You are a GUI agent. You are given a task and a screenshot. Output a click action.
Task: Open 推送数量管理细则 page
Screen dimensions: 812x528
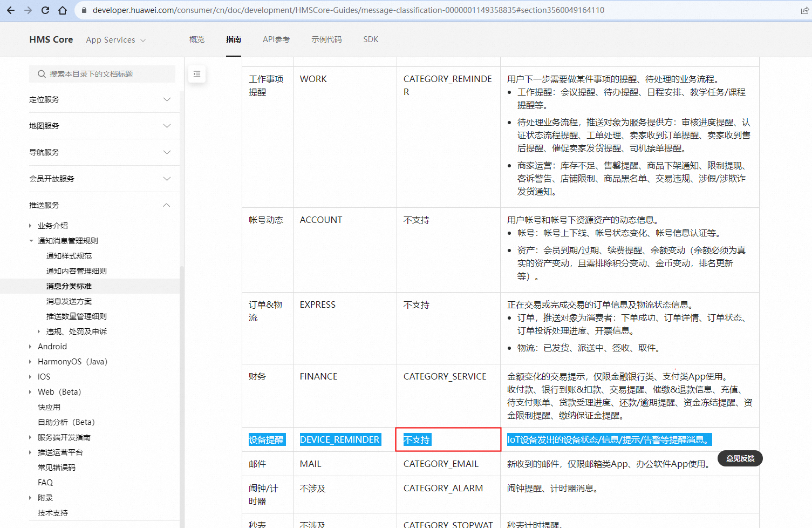click(x=77, y=316)
